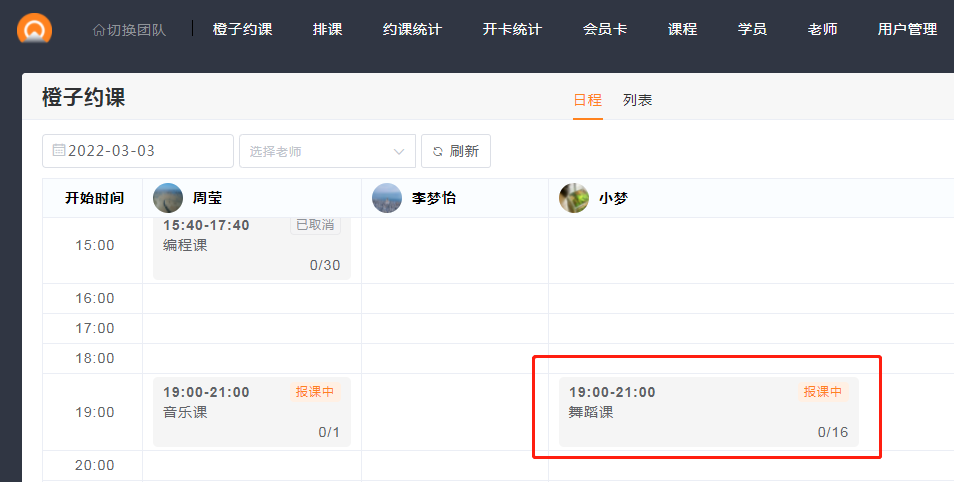The image size is (954, 482).
Task: Navigate to the 会员卡 page
Action: [605, 30]
